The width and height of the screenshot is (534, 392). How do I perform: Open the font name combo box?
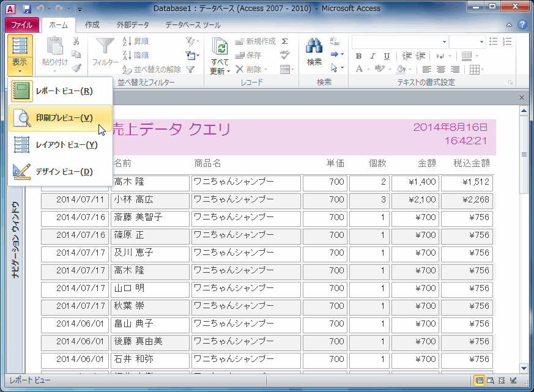tap(400, 42)
